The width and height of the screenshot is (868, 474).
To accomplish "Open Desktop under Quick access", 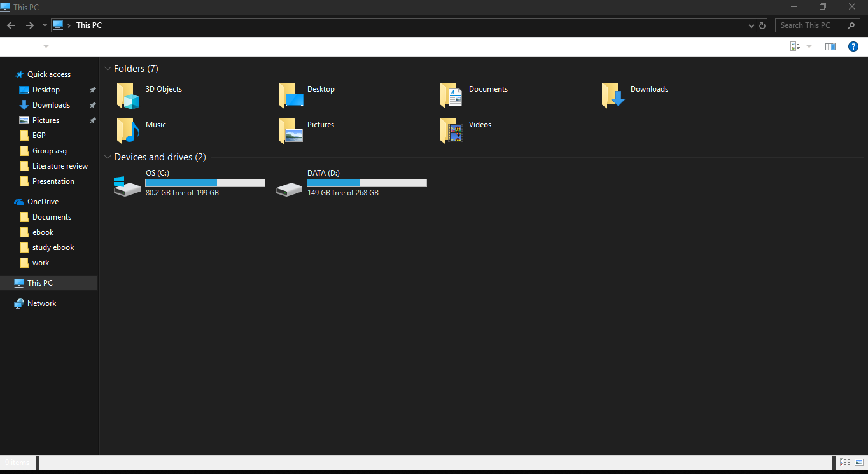I will click(x=46, y=90).
